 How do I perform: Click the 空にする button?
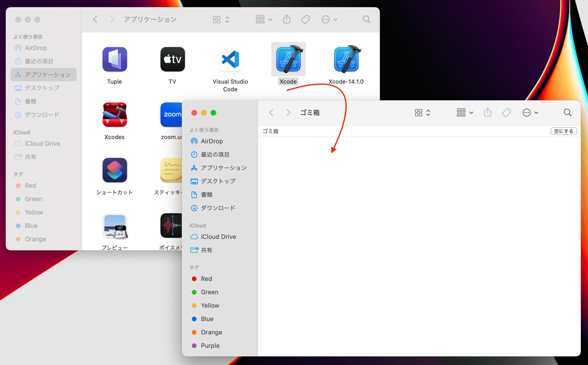tap(564, 131)
